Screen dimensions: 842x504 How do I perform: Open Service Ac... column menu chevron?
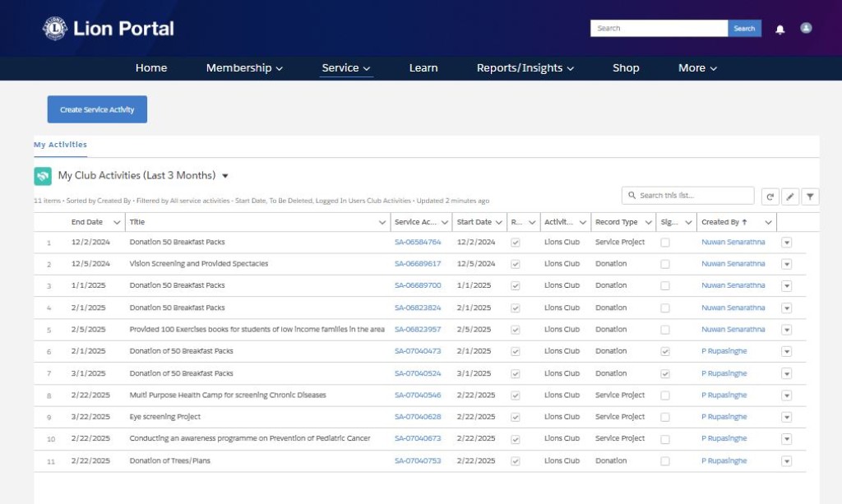445,222
